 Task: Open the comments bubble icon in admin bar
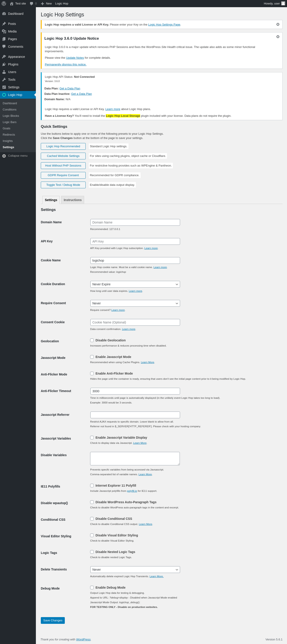tap(31, 4)
